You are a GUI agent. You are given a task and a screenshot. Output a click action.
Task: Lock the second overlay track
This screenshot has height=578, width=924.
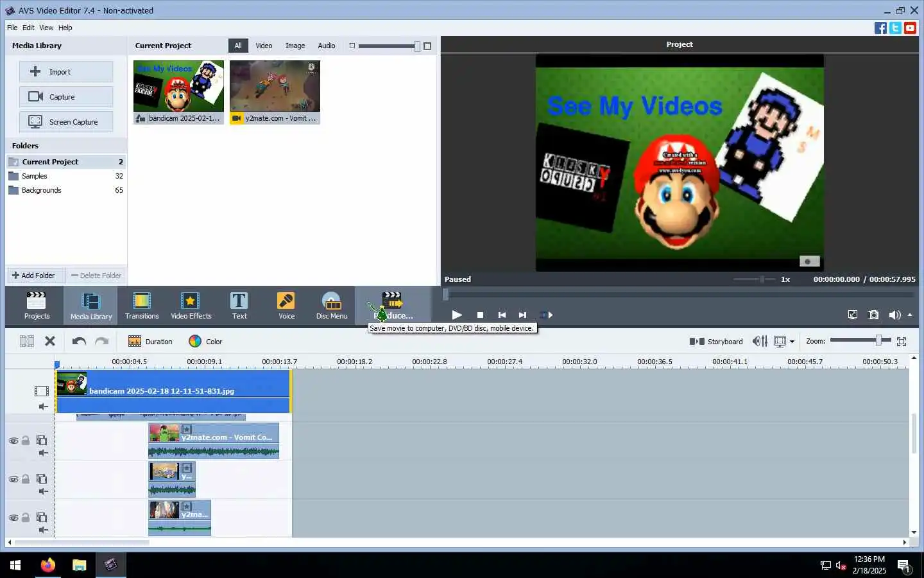coord(26,478)
